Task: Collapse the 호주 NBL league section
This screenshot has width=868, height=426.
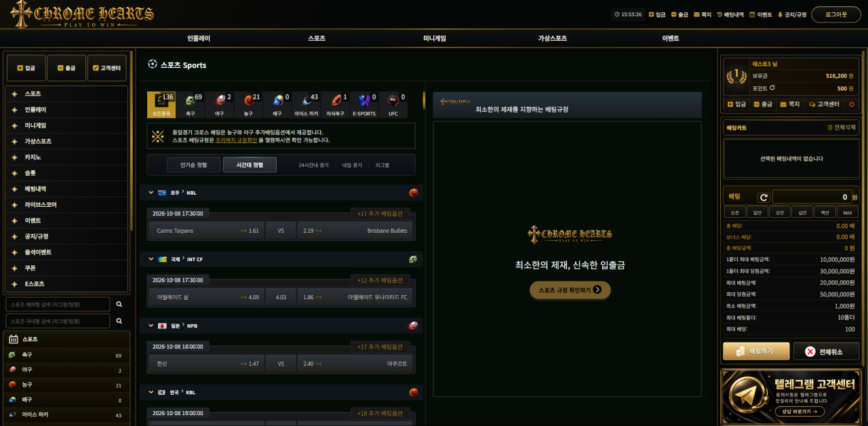Action: click(x=151, y=193)
